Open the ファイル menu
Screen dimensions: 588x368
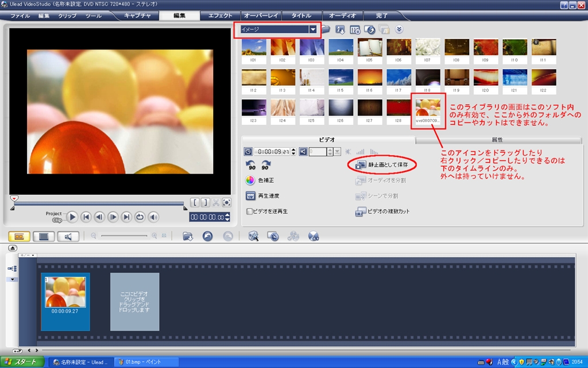tap(20, 16)
